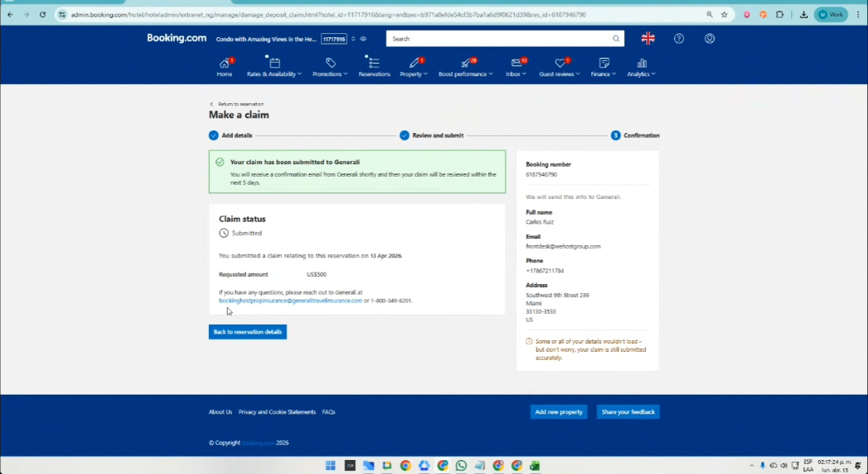This screenshot has width=868, height=474.
Task: Open the account profile icon in the header
Action: coord(709,38)
